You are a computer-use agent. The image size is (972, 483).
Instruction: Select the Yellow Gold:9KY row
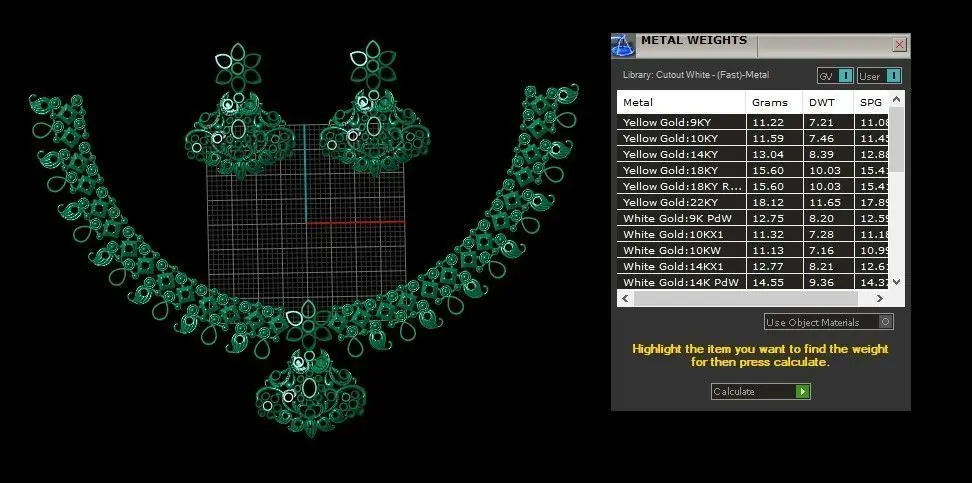[x=753, y=122]
